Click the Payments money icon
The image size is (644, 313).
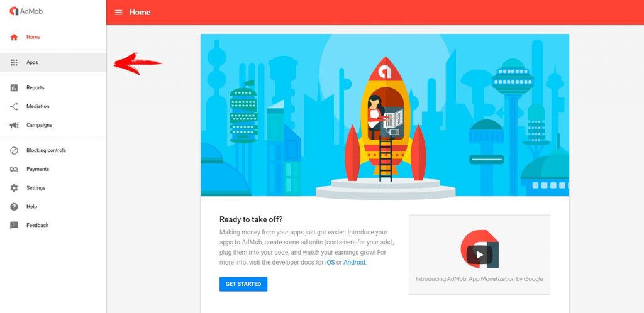pos(14,169)
